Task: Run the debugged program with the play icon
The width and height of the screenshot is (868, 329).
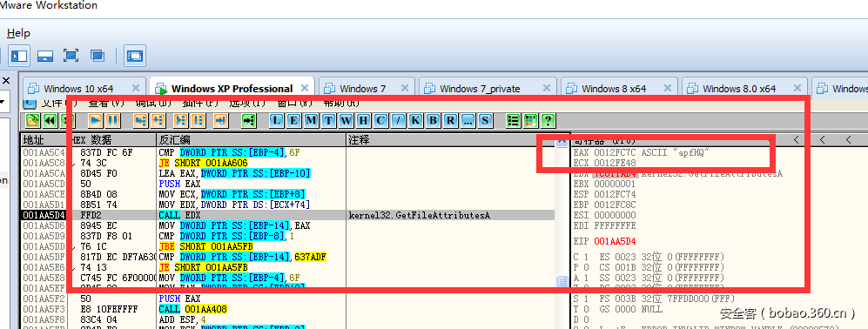Action: coord(96,120)
